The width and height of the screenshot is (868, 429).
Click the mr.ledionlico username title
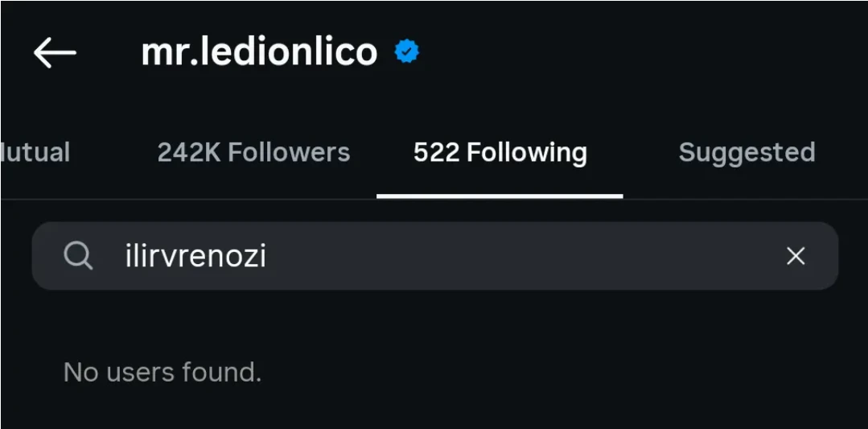point(259,53)
